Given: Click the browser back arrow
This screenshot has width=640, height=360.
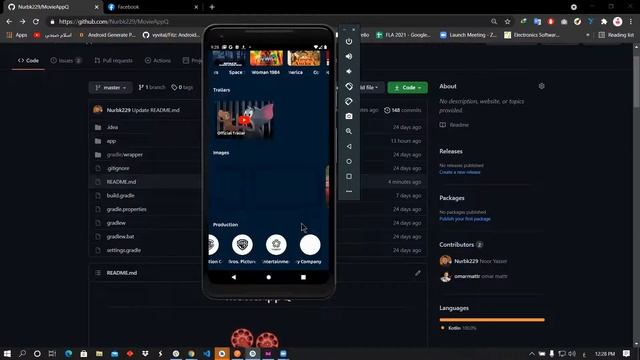Looking at the screenshot, I should point(9,22).
